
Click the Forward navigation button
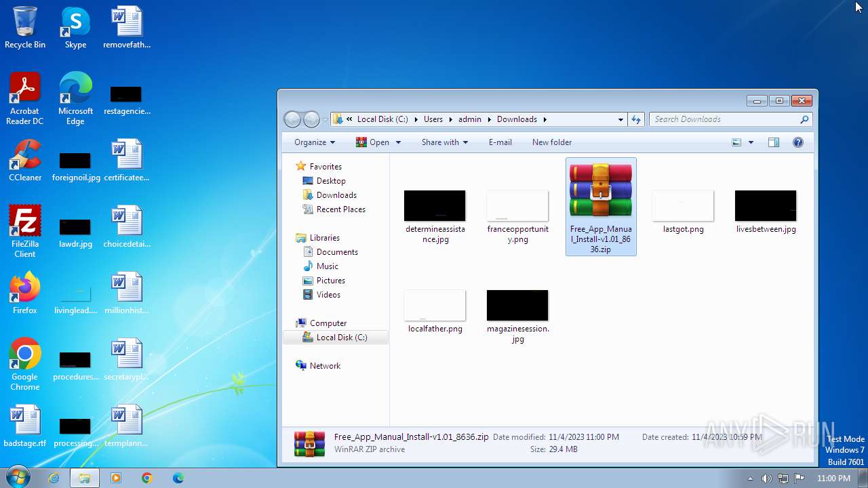click(311, 119)
